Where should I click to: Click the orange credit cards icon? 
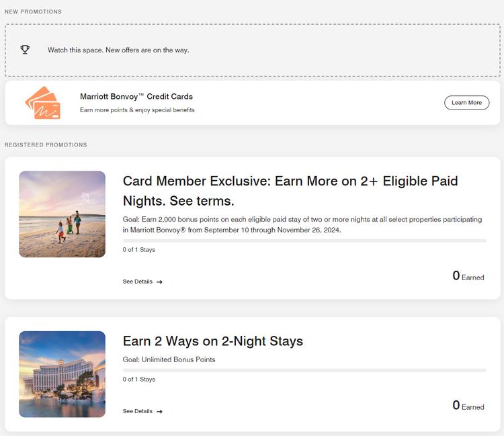click(x=43, y=103)
